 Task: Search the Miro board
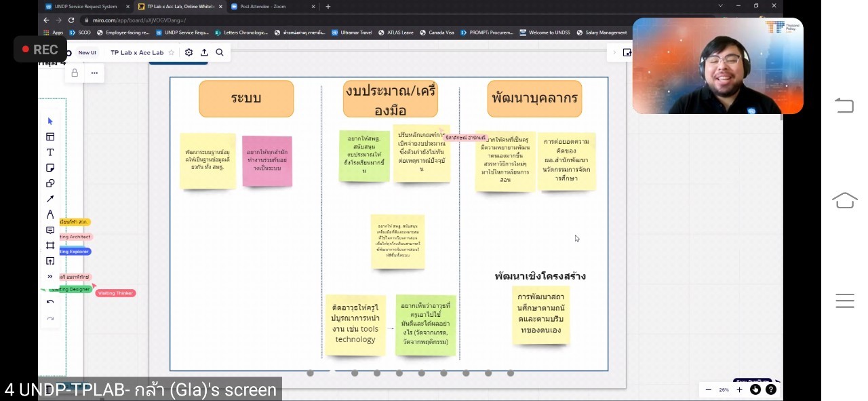coord(220,52)
